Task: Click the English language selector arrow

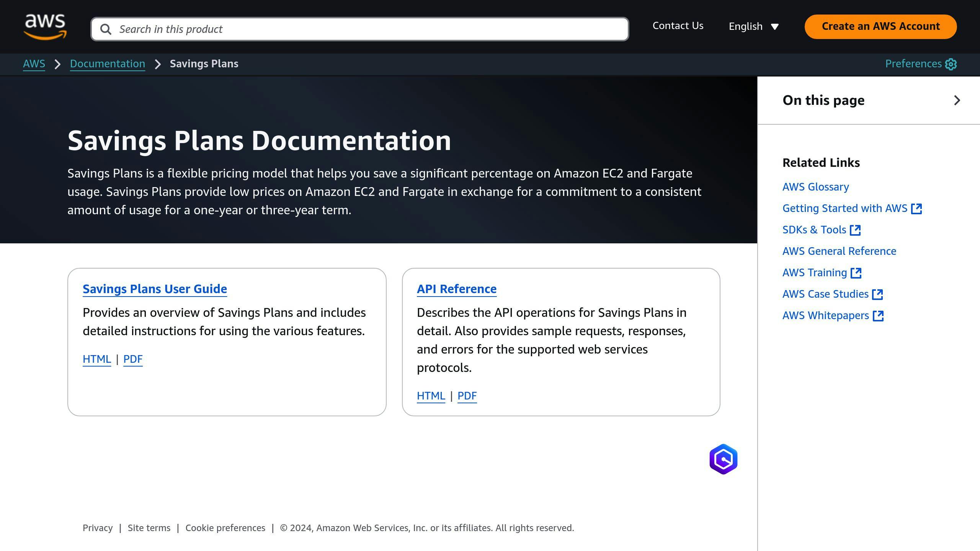Action: [776, 27]
